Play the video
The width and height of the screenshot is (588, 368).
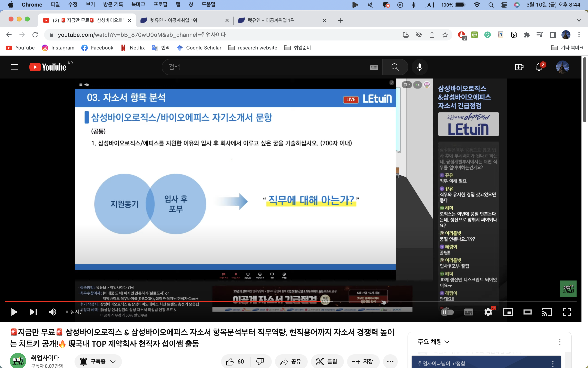point(14,312)
